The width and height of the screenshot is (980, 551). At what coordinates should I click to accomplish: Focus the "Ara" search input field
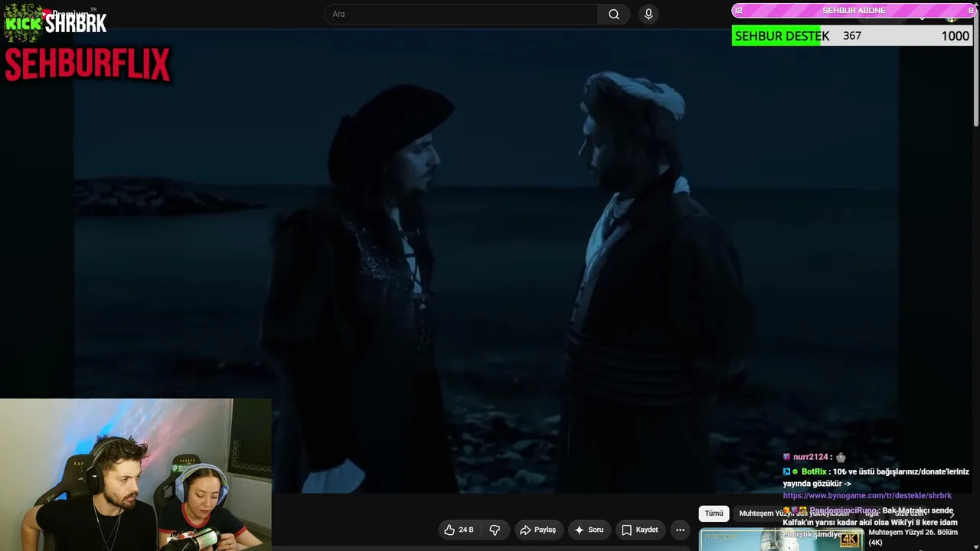(x=461, y=14)
